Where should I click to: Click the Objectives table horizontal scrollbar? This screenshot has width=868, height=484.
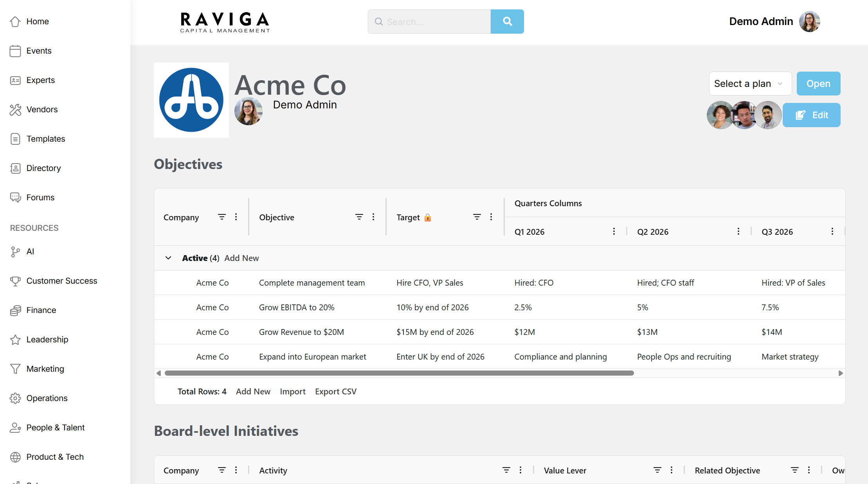399,373
